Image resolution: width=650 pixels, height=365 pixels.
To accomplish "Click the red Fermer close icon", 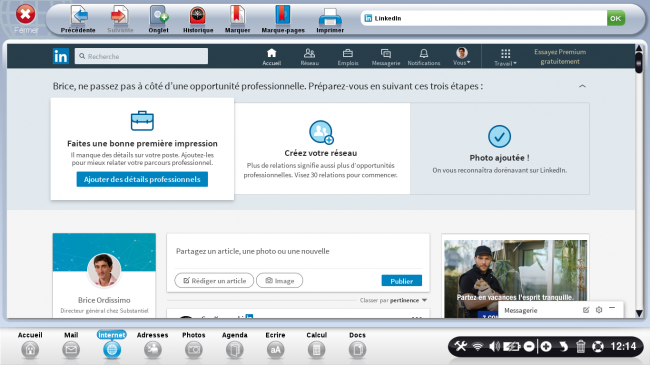I will pyautogui.click(x=25, y=15).
